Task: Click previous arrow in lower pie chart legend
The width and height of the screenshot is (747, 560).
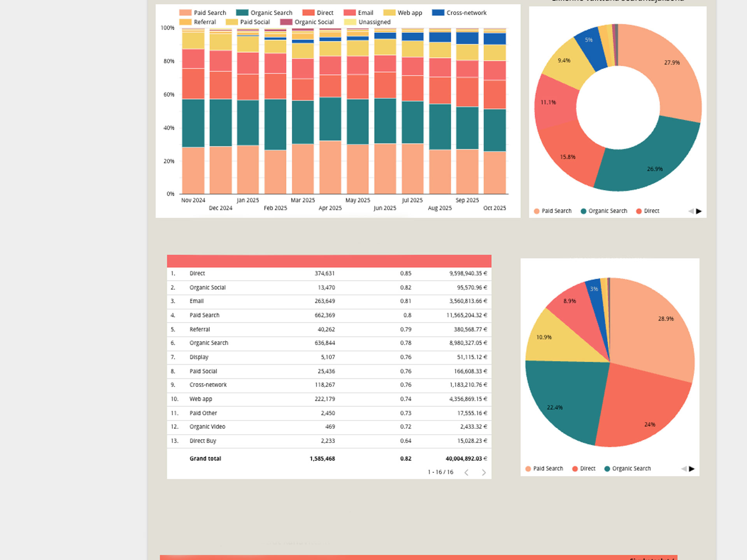Action: tap(684, 469)
